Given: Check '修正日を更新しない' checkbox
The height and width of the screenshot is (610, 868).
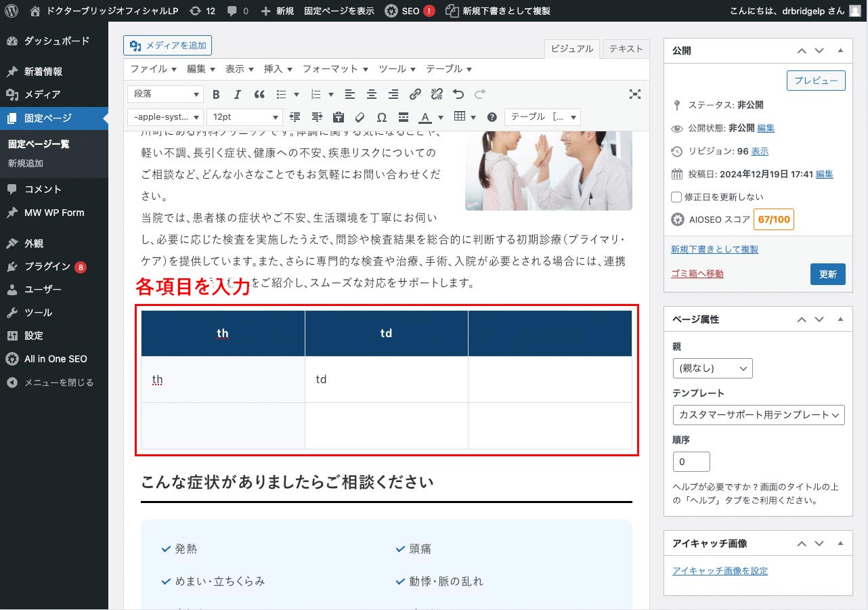Looking at the screenshot, I should coord(676,197).
